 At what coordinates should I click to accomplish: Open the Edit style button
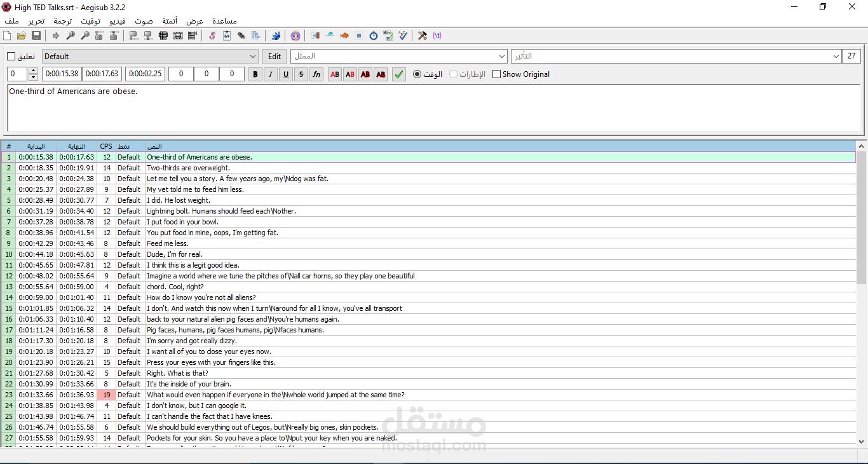275,56
